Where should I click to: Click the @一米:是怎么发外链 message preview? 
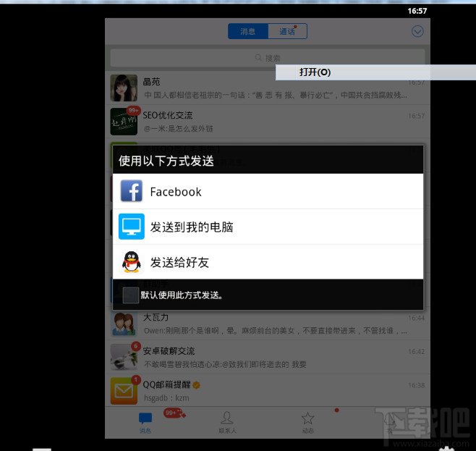point(179,129)
